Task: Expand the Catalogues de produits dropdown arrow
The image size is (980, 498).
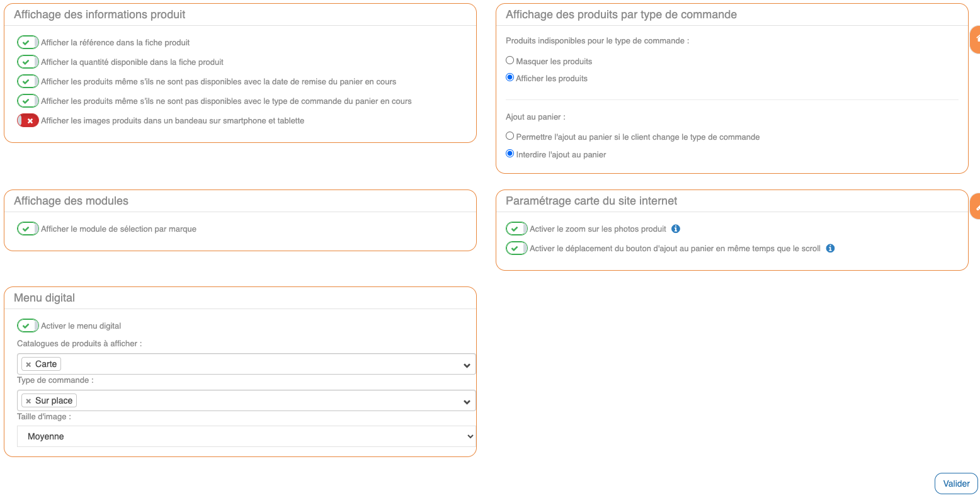Action: [x=467, y=365]
